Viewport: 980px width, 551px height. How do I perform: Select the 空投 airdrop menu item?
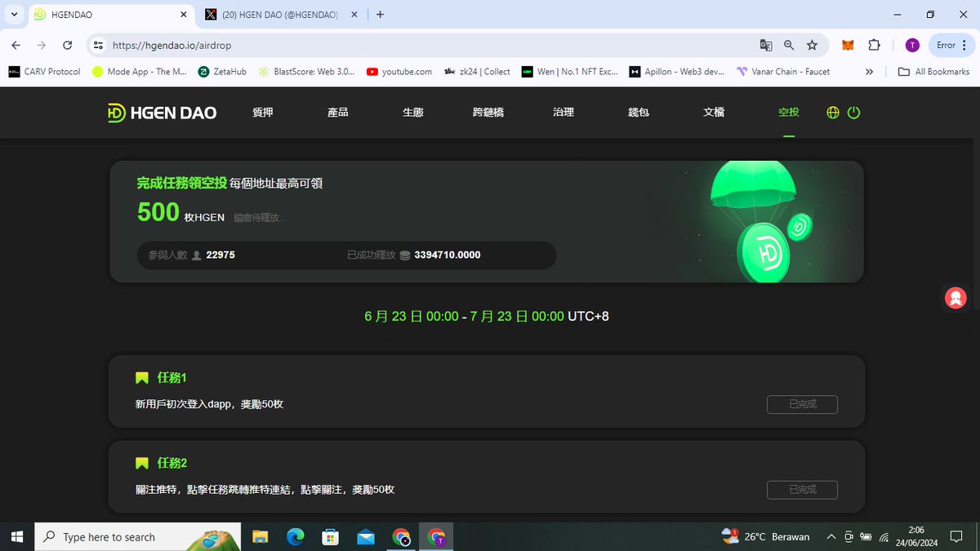point(789,113)
